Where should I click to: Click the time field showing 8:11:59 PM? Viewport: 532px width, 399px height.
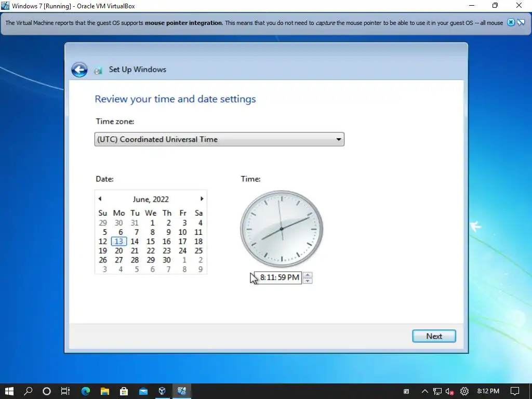click(278, 277)
